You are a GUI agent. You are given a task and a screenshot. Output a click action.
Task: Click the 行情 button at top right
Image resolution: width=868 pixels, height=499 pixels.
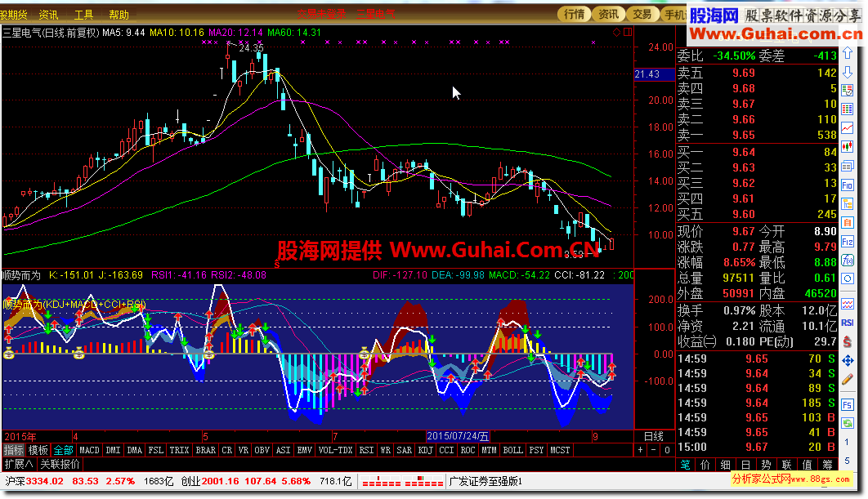click(574, 15)
